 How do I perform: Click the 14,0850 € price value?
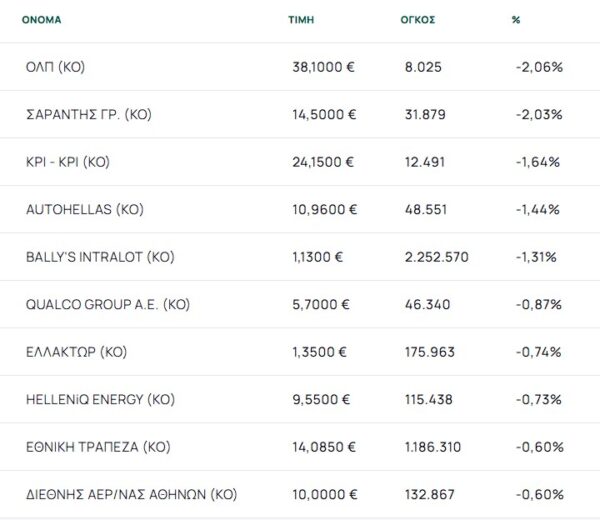(322, 447)
